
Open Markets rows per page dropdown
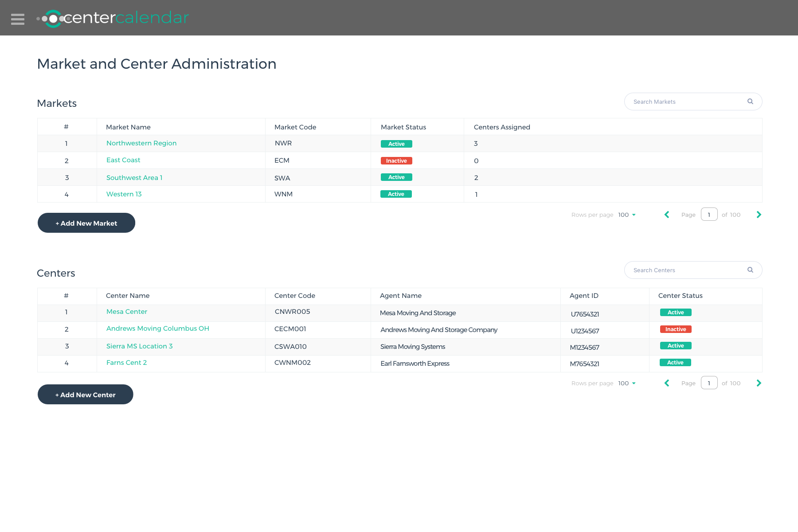(x=627, y=215)
